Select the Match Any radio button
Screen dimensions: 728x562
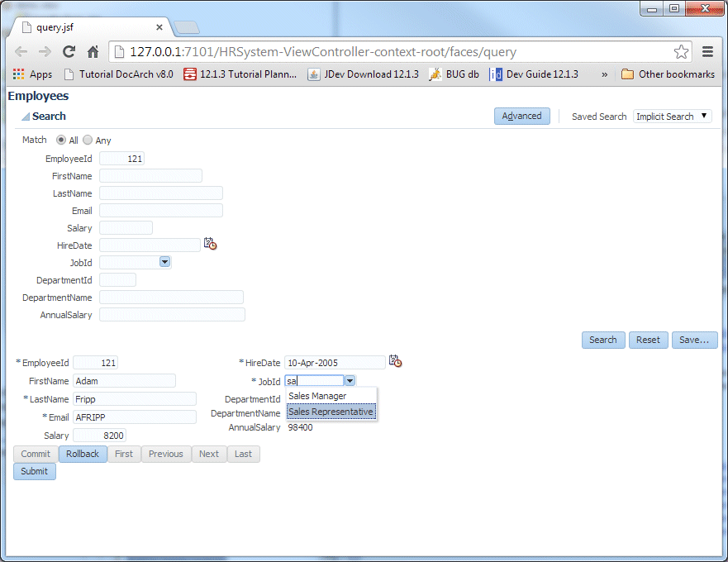coord(88,140)
